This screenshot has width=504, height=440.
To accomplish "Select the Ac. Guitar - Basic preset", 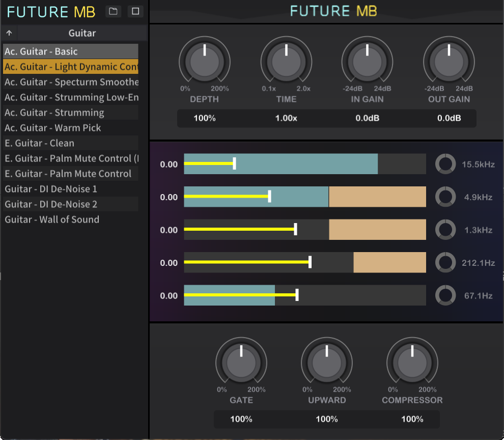I will point(70,51).
